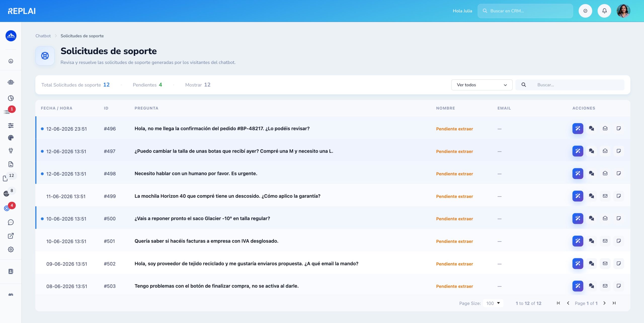
Task: Open the checkmark status icon in header
Action: (585, 11)
